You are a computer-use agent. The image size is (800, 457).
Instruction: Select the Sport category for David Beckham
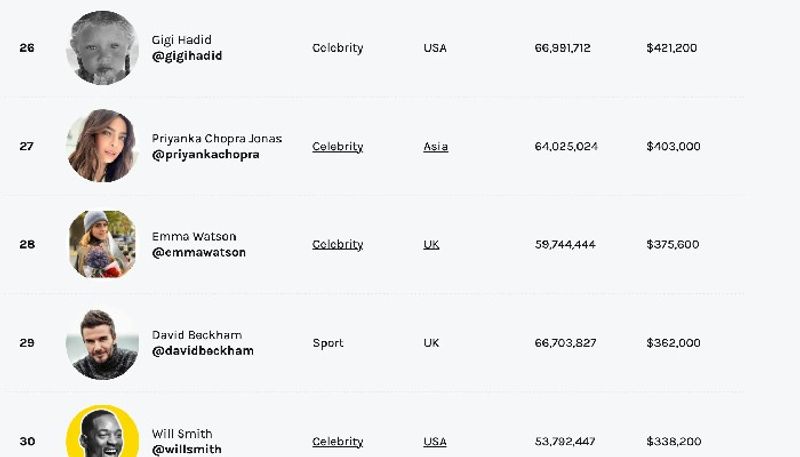click(328, 343)
